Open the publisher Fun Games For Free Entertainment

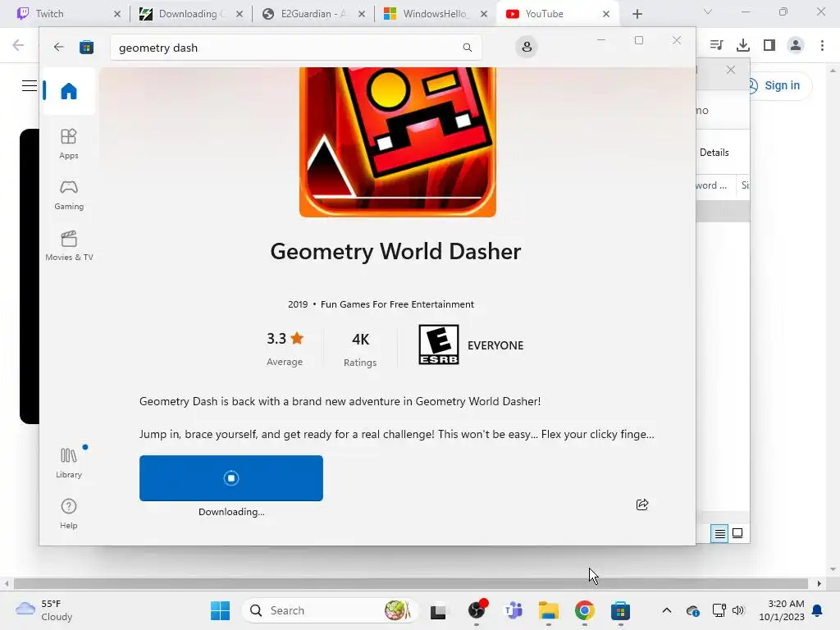(x=397, y=304)
